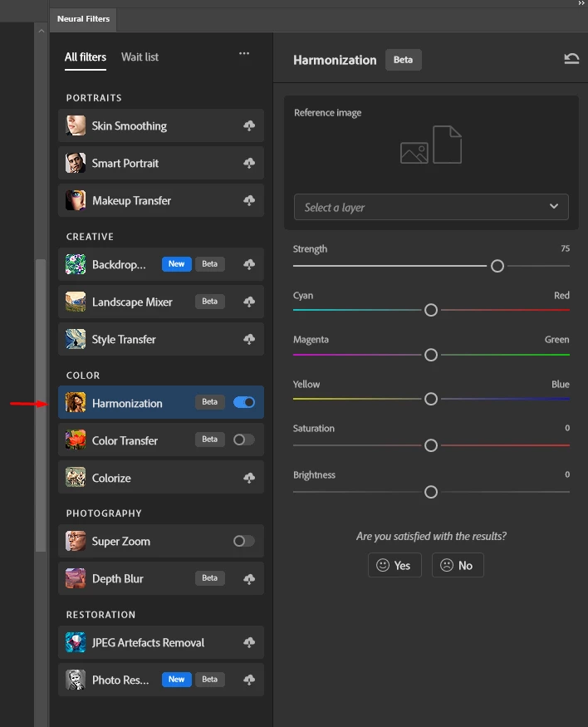Click the Saturation slider handle

[431, 445]
